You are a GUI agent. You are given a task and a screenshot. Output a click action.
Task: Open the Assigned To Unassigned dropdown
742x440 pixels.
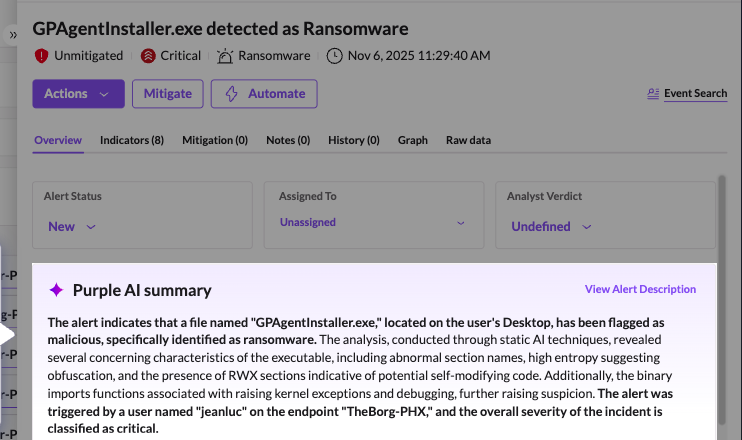pyautogui.click(x=372, y=222)
